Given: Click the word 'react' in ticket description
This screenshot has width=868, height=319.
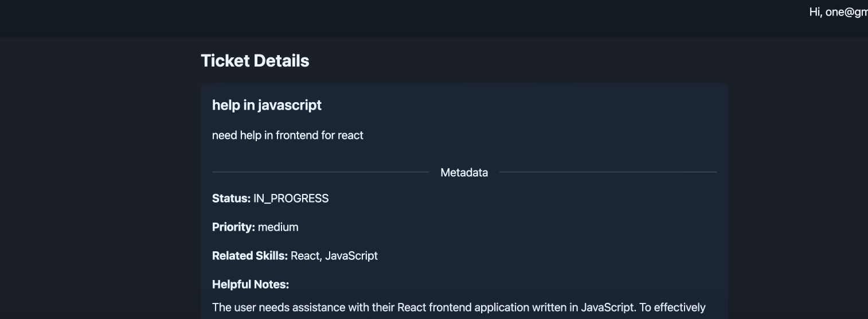Looking at the screenshot, I should click(x=350, y=135).
